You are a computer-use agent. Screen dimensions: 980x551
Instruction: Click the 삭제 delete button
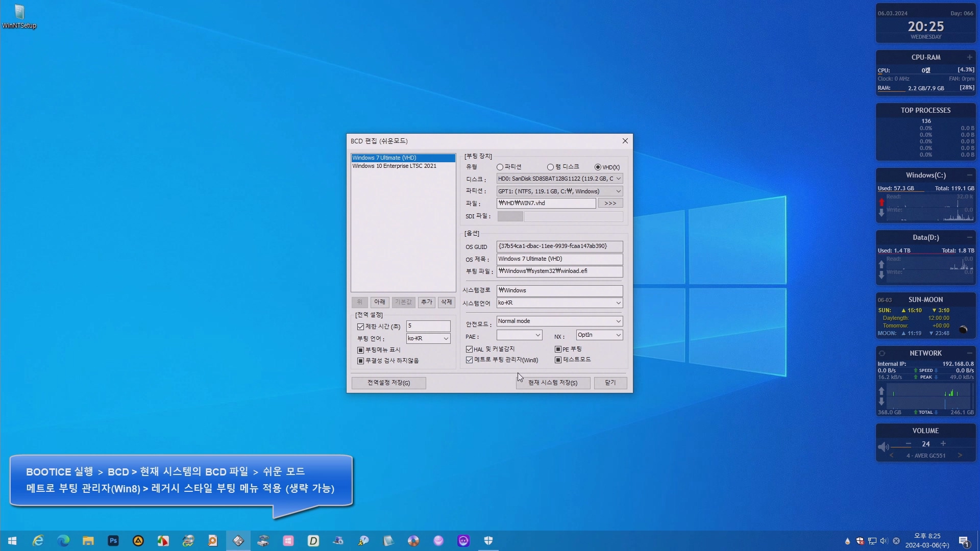(x=447, y=302)
